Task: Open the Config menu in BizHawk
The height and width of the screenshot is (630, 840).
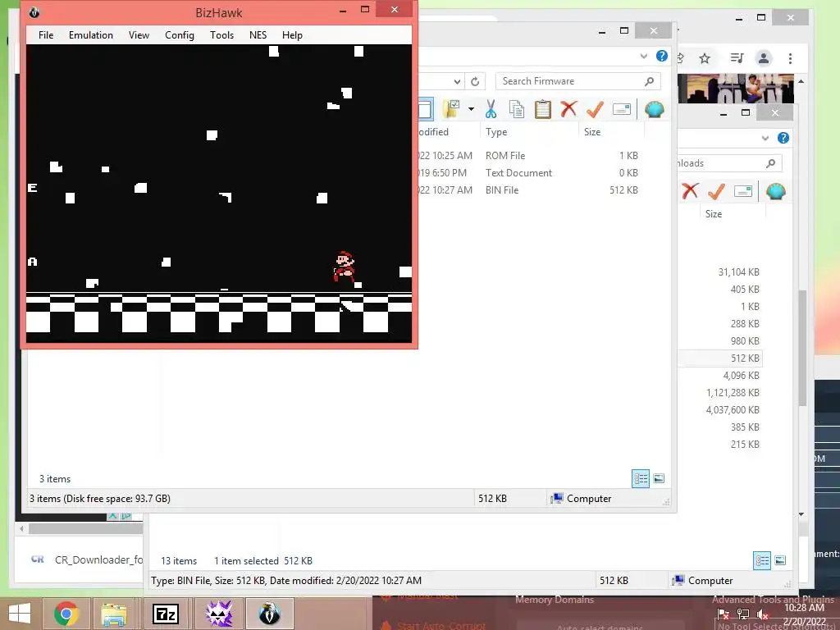Action: click(179, 34)
